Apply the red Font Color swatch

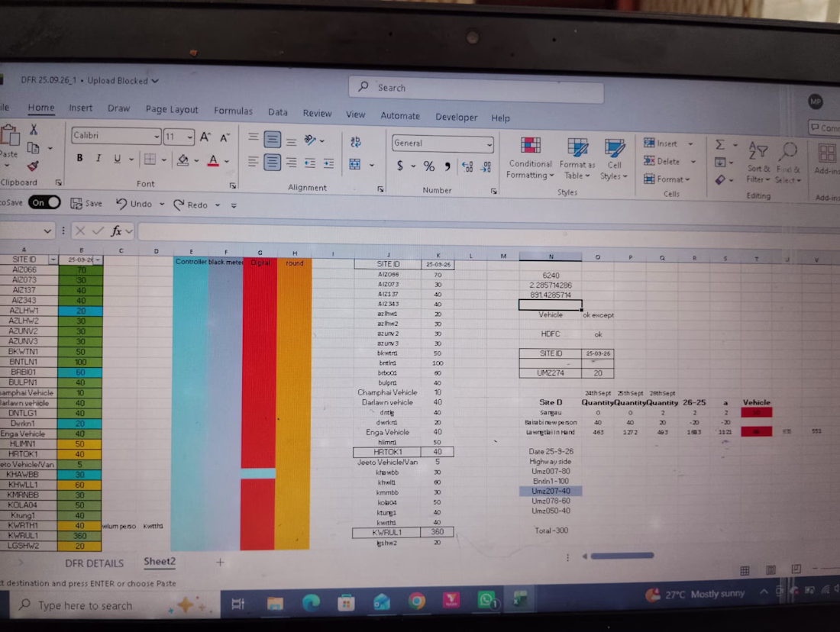213,160
